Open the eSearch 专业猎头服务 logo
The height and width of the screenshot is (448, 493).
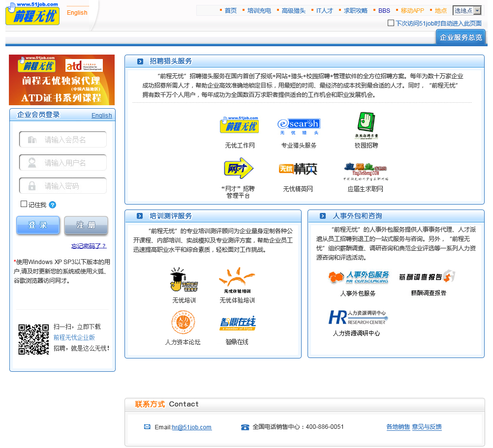coord(299,126)
